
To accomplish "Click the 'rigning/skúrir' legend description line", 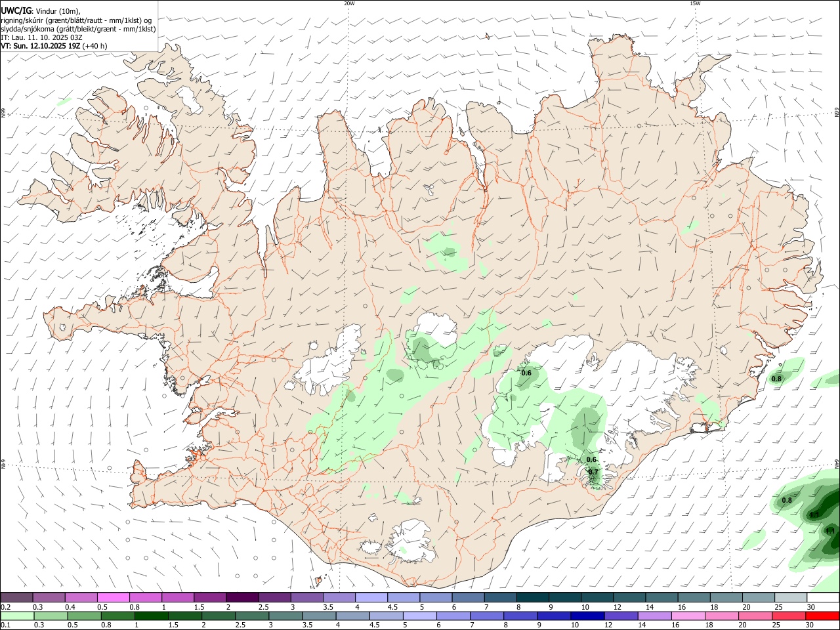I will point(76,20).
